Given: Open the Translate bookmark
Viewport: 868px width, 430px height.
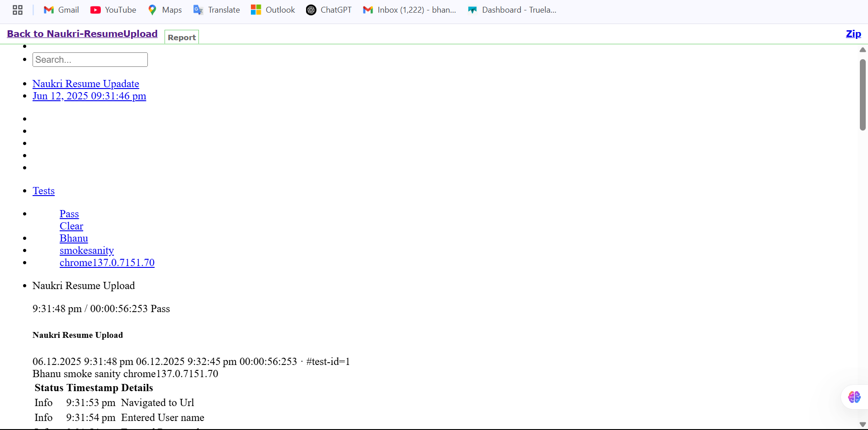Looking at the screenshot, I should (216, 10).
